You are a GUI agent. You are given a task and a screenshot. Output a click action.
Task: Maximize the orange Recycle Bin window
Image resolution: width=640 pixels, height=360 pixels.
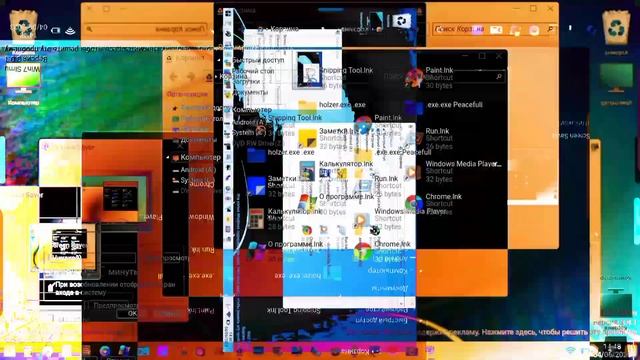coord(533,8)
